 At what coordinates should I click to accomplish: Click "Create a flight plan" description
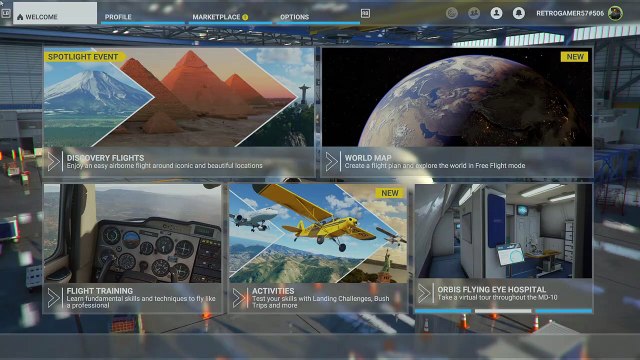point(435,166)
